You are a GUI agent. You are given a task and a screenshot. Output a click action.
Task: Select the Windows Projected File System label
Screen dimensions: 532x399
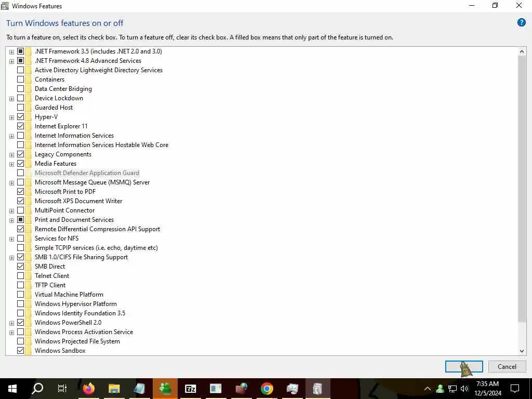(77, 341)
